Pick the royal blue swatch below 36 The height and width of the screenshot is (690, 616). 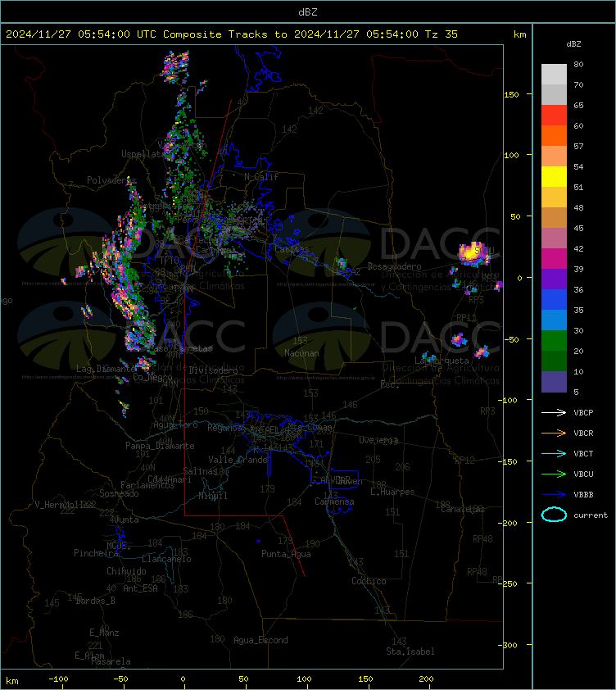pos(554,300)
